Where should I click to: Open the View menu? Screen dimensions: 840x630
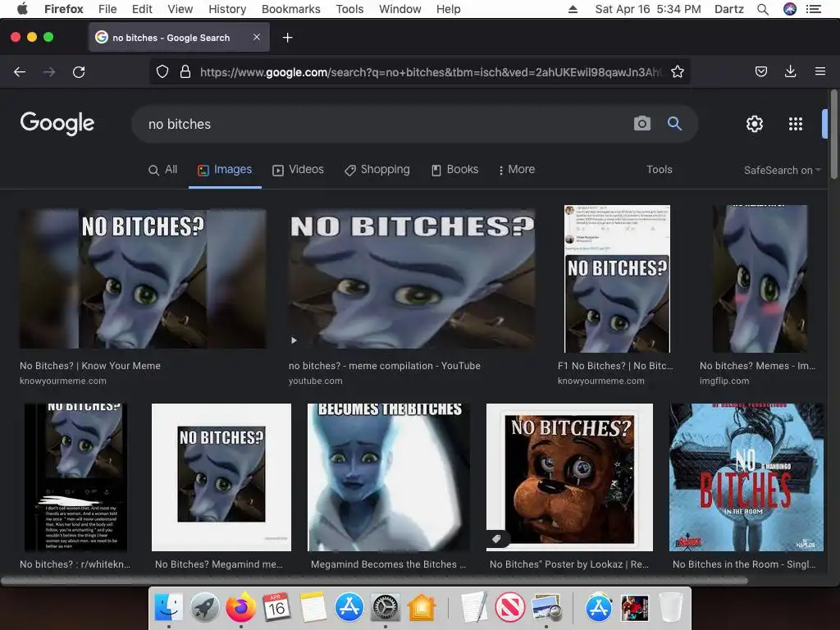click(180, 9)
